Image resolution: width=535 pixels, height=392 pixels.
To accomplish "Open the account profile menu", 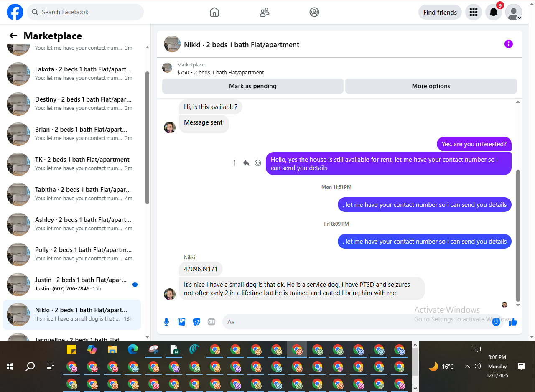I will point(514,12).
